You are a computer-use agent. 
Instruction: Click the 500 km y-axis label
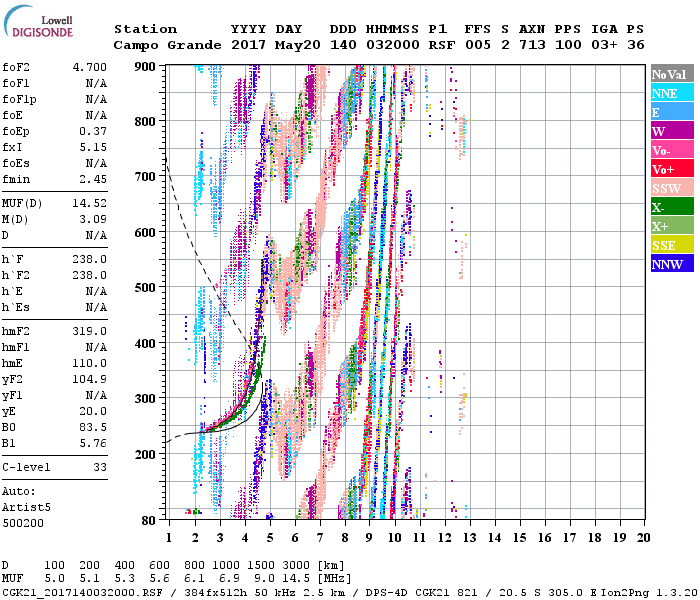tap(145, 288)
